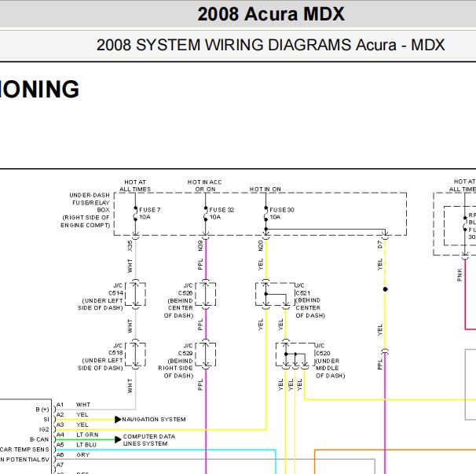Screen dimensions: 476x474
Task: Select the "UNDER-DASH FUSE/RELAY BOX" label
Action: (90, 202)
